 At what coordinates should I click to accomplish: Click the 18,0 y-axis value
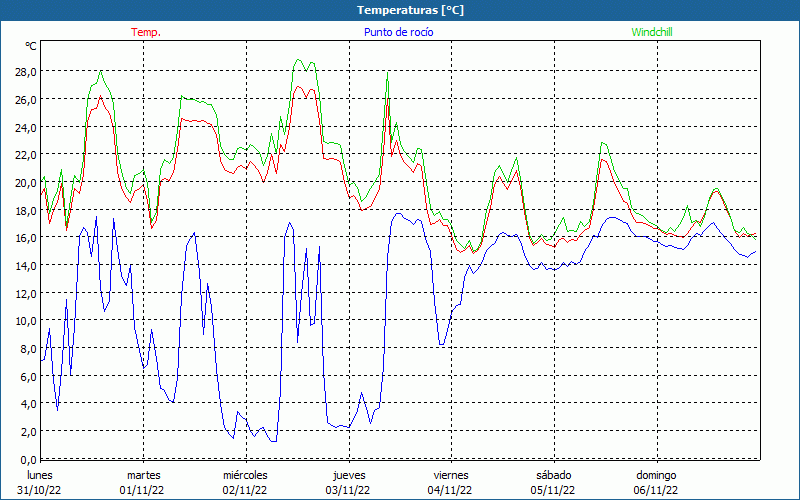[x=26, y=210]
